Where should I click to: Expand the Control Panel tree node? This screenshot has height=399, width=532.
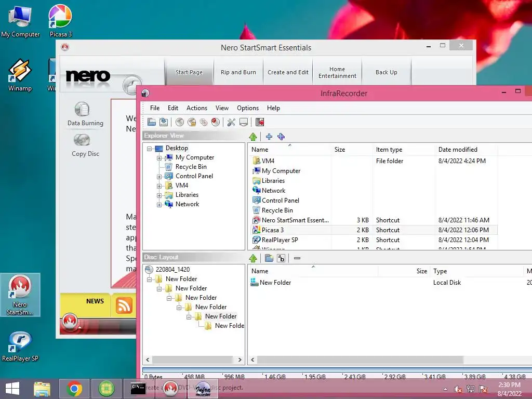pos(159,177)
